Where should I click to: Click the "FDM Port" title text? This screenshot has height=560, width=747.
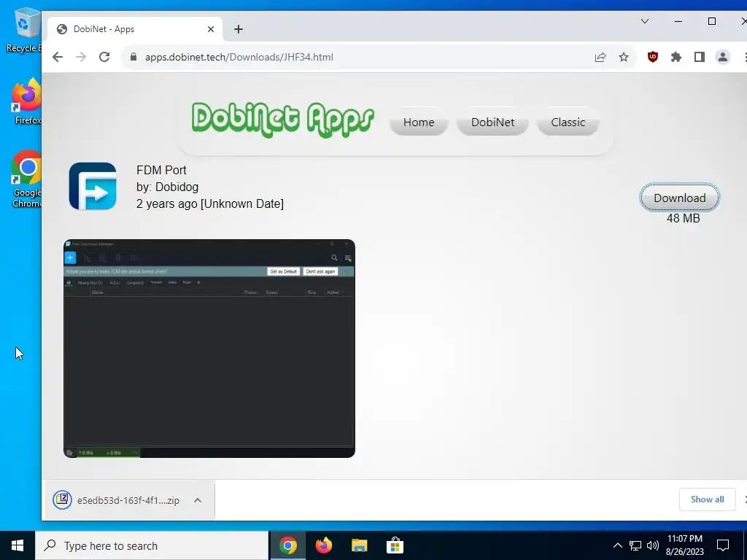pyautogui.click(x=161, y=170)
